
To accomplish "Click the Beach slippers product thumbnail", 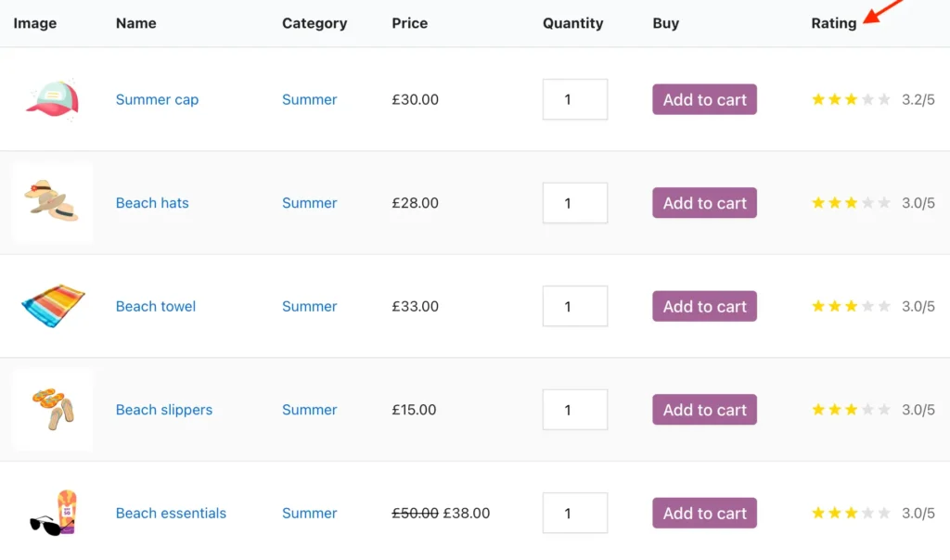I will (x=52, y=409).
